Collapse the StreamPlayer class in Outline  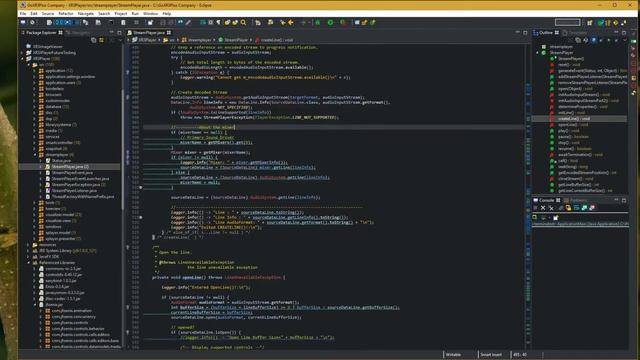[x=538, y=53]
